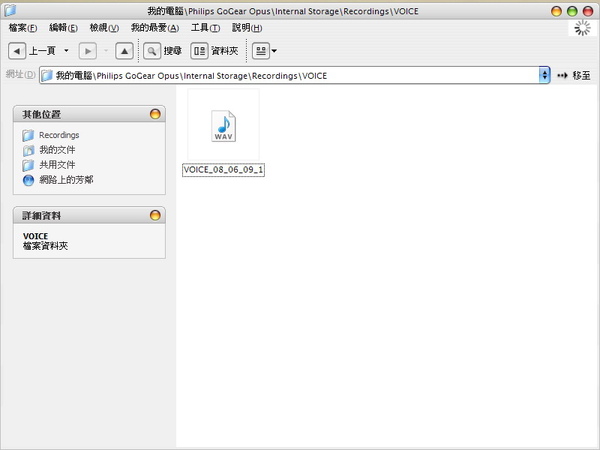Click the Views toolbar button

coord(261,51)
